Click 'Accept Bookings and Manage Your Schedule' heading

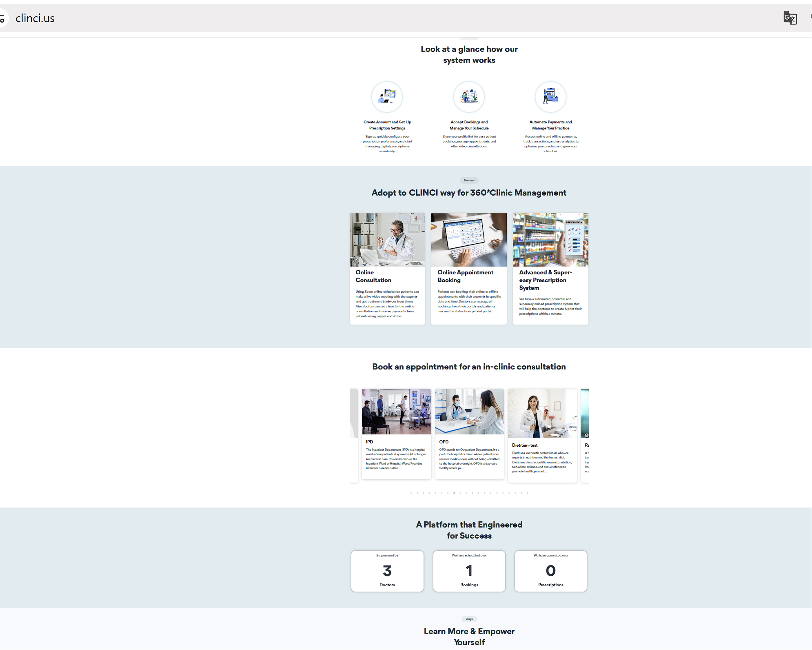tap(469, 125)
